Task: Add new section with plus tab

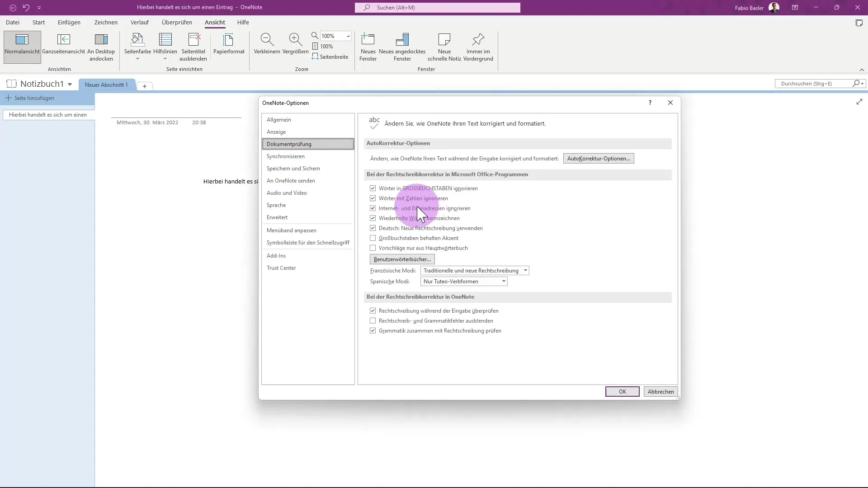Action: tap(145, 86)
